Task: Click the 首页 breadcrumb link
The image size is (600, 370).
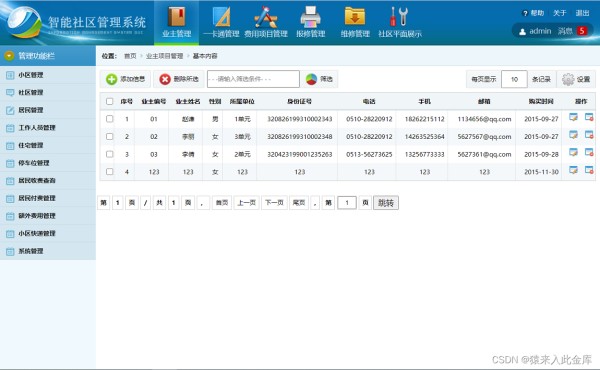Action: point(130,56)
